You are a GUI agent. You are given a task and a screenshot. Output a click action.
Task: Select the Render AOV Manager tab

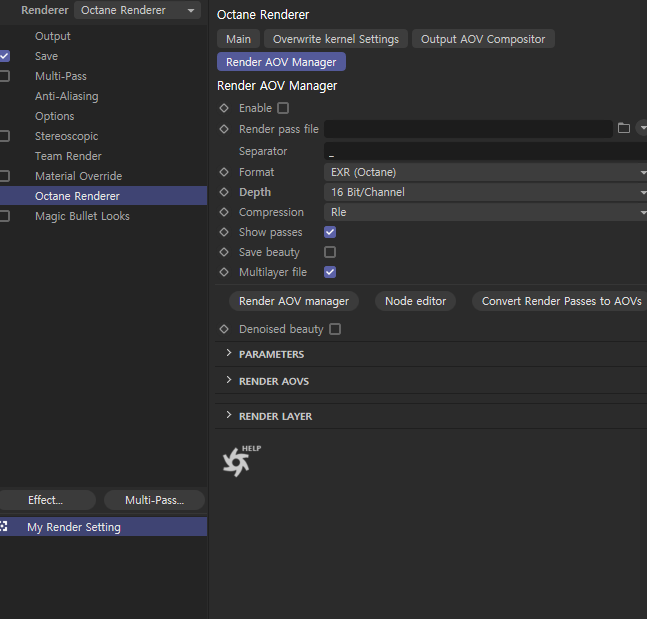281,62
